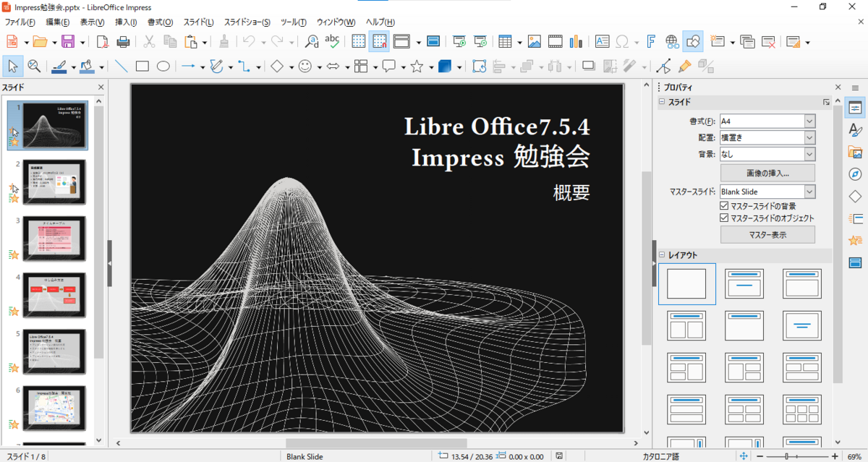Open the ツール menu
Viewport: 868px width, 462px height.
pyautogui.click(x=293, y=22)
